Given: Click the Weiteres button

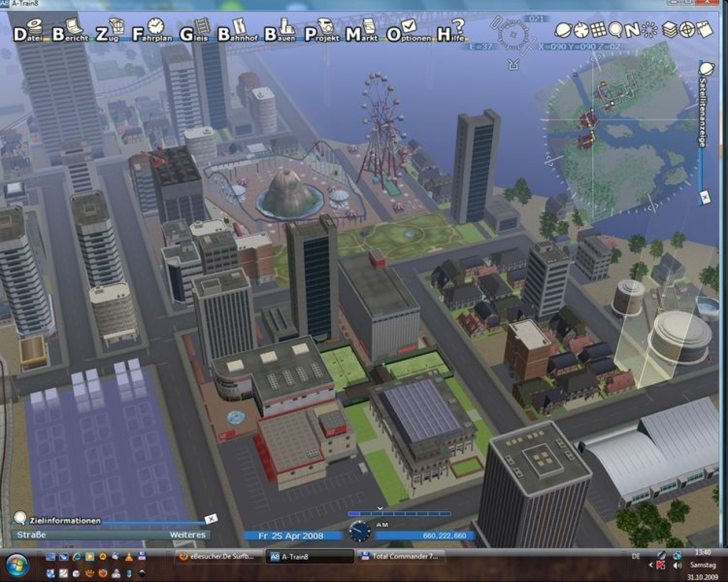Looking at the screenshot, I should (187, 535).
